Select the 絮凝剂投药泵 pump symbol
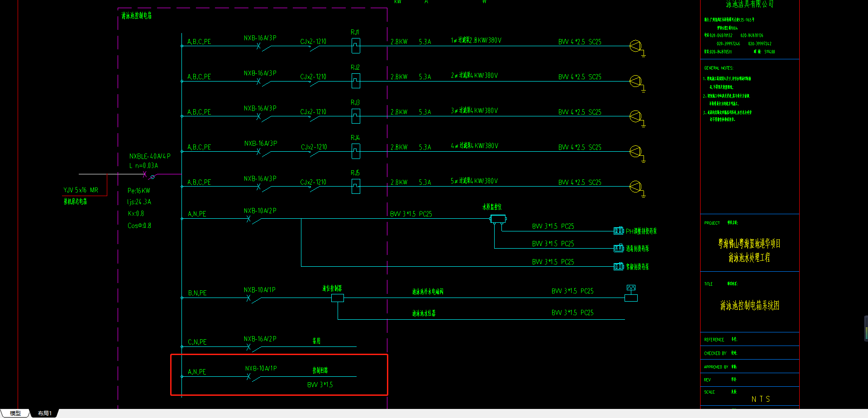Viewport: 868px width, 418px height. pos(619,267)
